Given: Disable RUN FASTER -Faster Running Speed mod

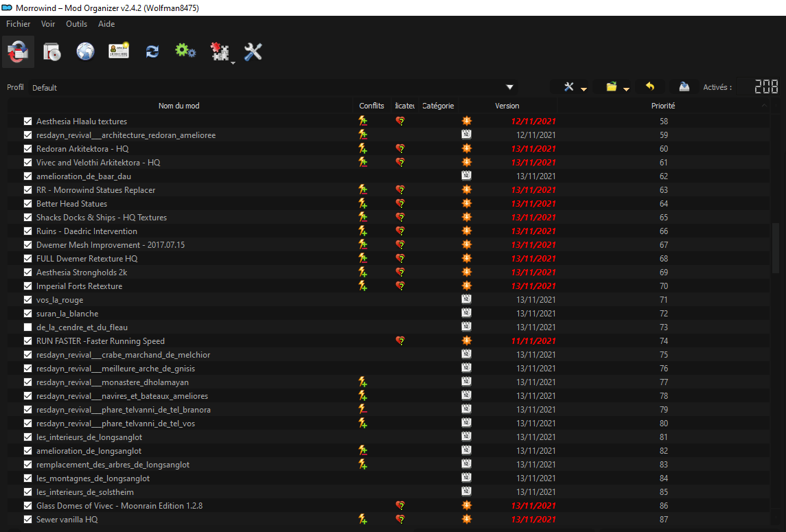Looking at the screenshot, I should pos(28,341).
